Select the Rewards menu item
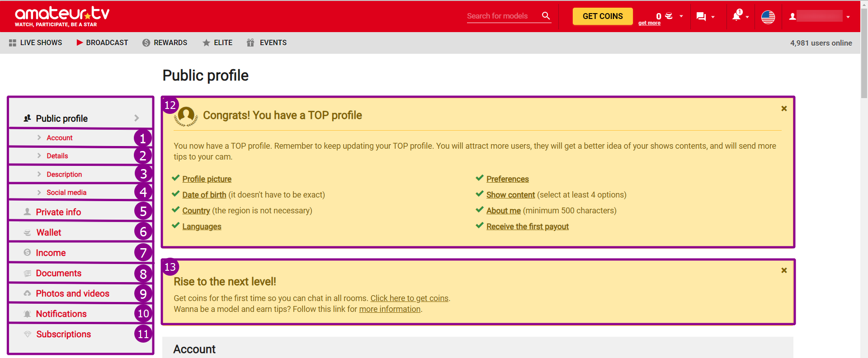The image size is (868, 358). (x=165, y=42)
